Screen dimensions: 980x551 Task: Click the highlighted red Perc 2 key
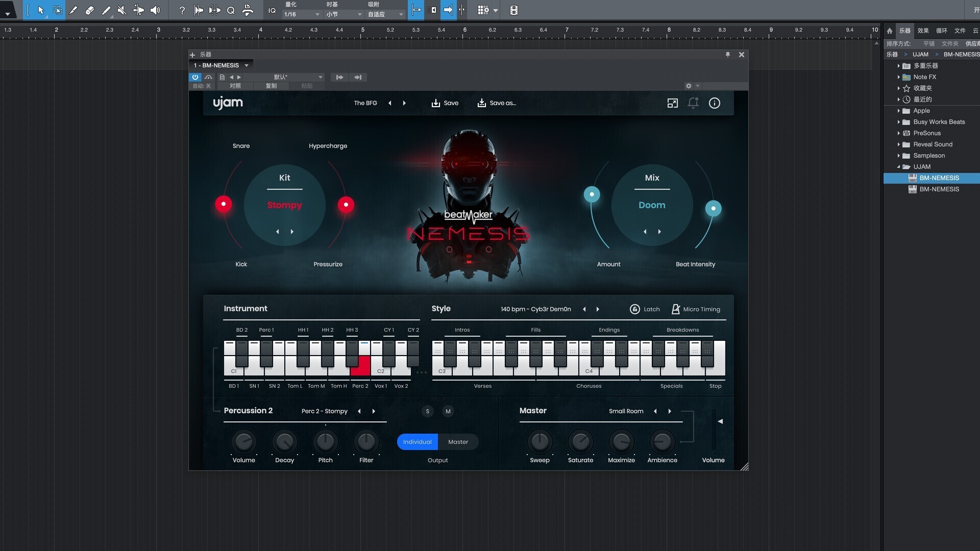click(x=364, y=366)
